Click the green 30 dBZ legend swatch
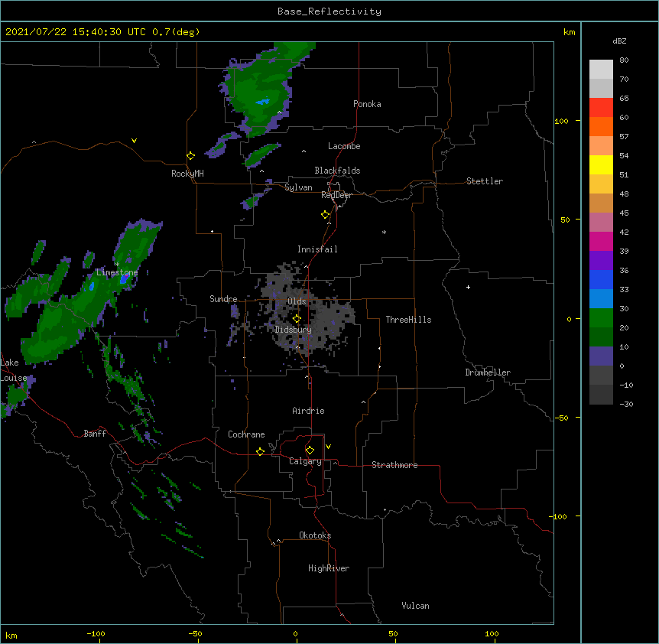 (x=601, y=318)
